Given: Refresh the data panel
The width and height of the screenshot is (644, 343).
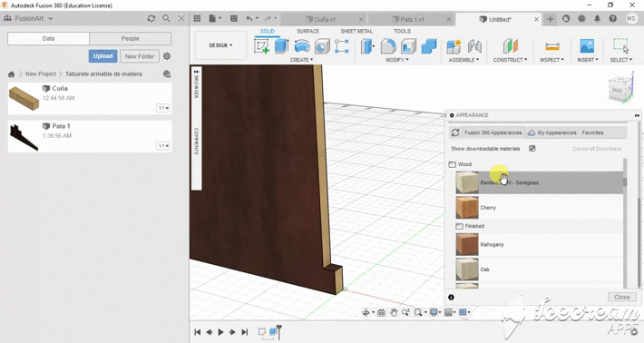Looking at the screenshot, I should click(151, 18).
